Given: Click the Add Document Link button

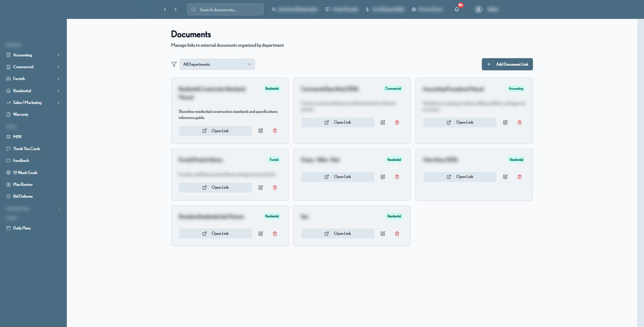Looking at the screenshot, I should pos(507,64).
